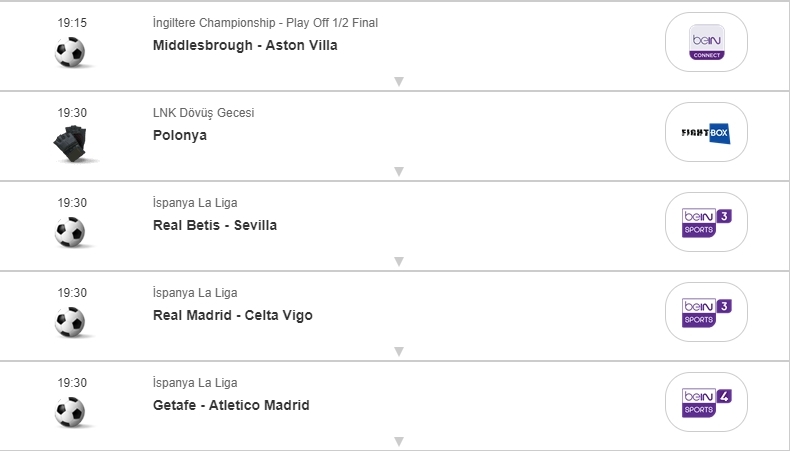Click the boxing gloves icon for Polonya

click(70, 143)
